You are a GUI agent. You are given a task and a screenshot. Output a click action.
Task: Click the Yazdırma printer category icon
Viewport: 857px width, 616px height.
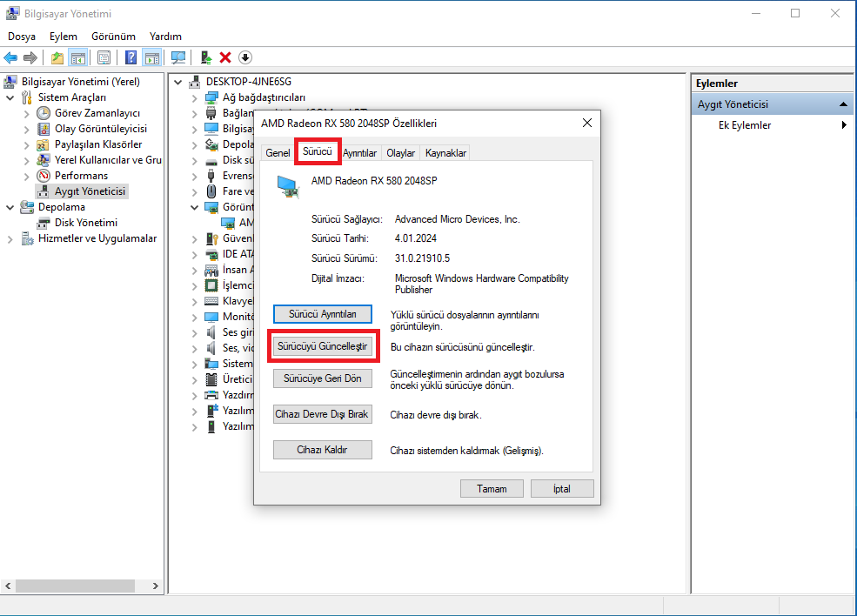(x=211, y=395)
